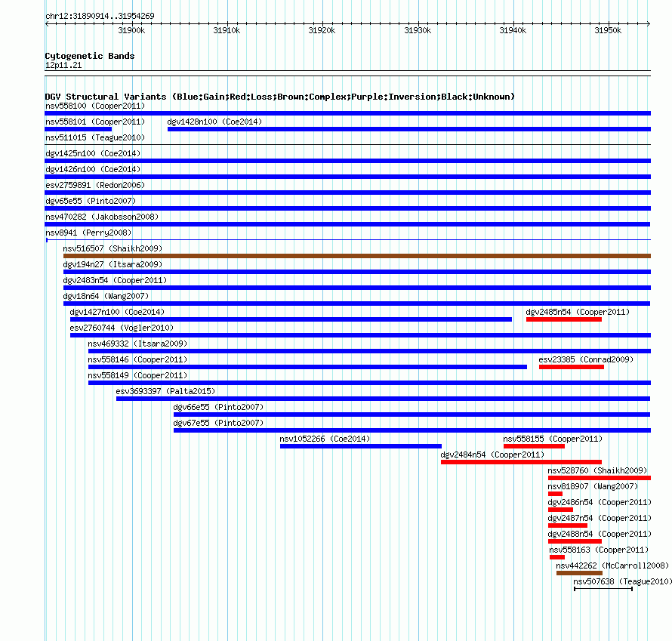Image resolution: width=672 pixels, height=641 pixels.
Task: Click the nsv516507 (Shaikh2009) label
Action: [x=113, y=248]
